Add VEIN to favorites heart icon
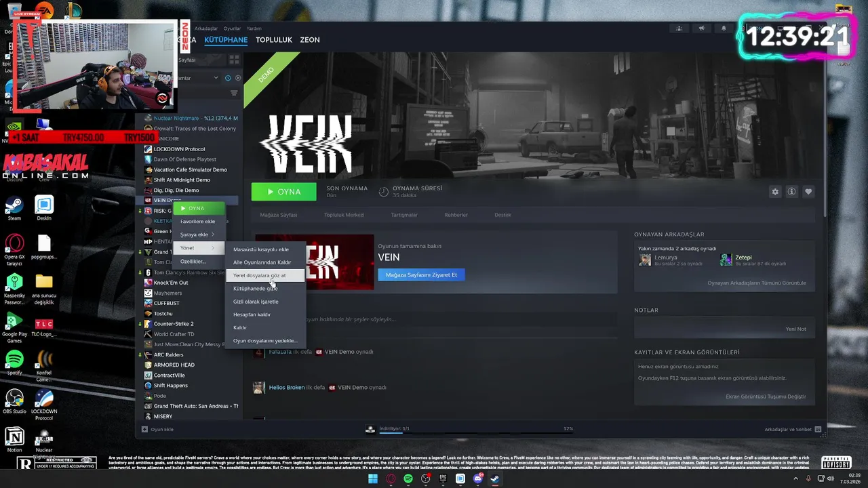Viewport: 868px width, 488px height. tap(808, 192)
